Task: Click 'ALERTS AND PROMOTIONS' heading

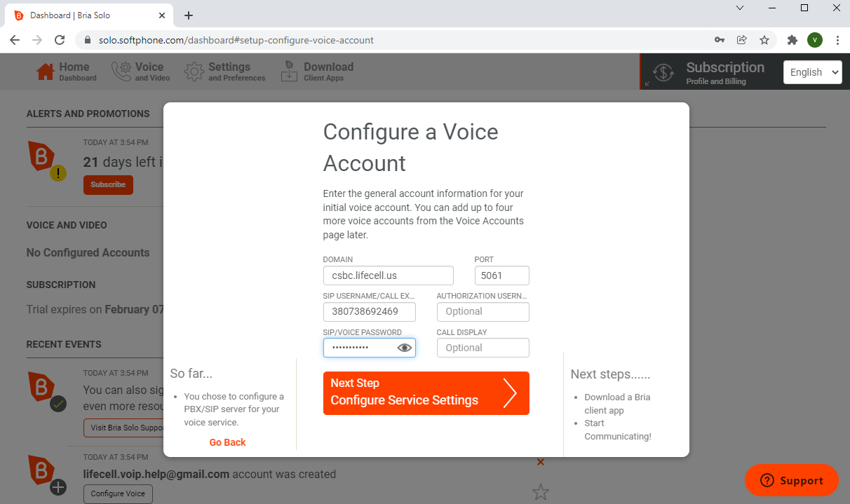Action: [88, 114]
